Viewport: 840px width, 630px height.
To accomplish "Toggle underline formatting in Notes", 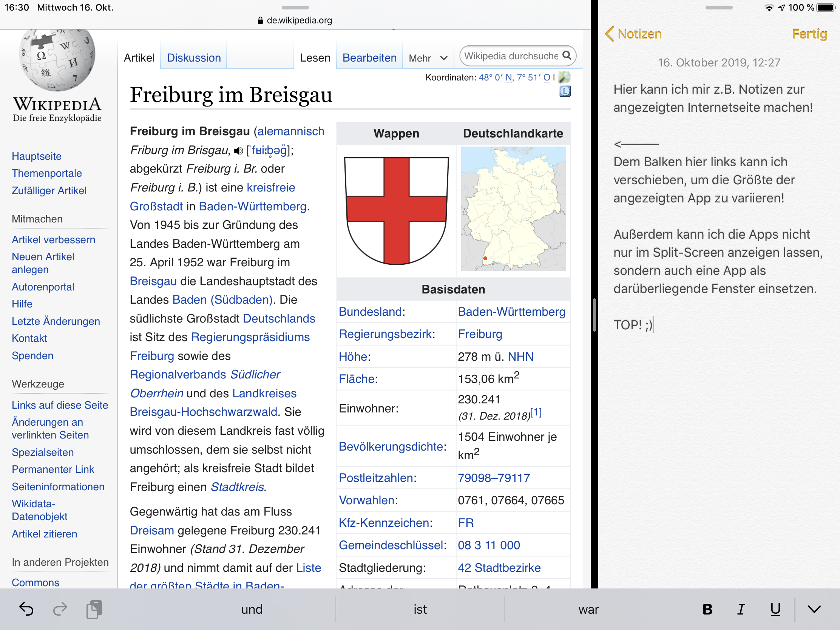I will [x=775, y=609].
